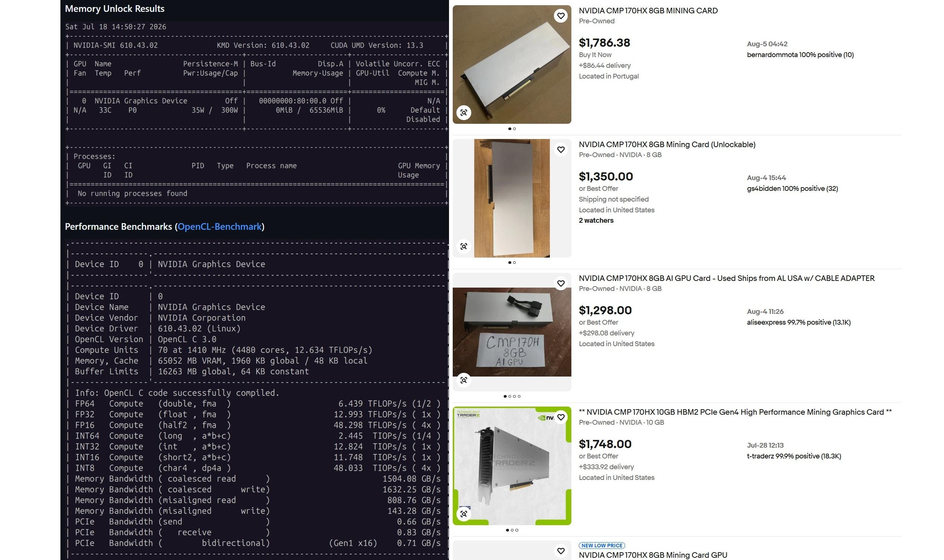Viewport: 944px width, 560px height.
Task: Open the Mining Card (Unlockable) listing title
Action: click(x=667, y=145)
